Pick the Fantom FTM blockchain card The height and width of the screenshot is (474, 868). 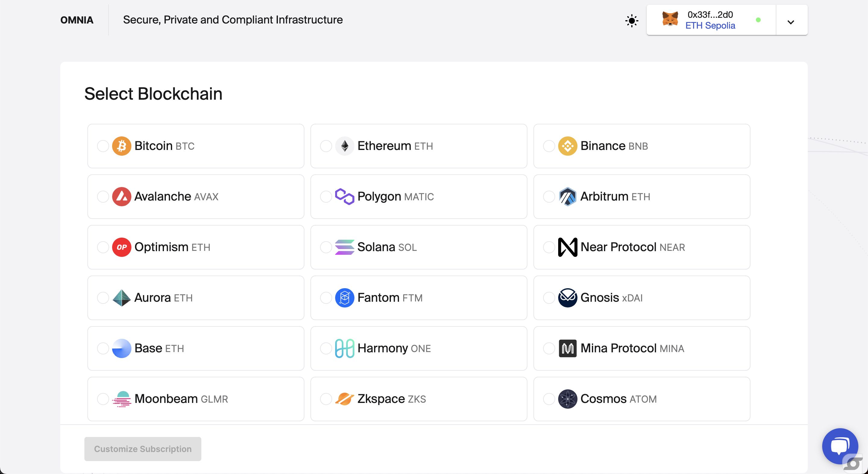(x=419, y=298)
